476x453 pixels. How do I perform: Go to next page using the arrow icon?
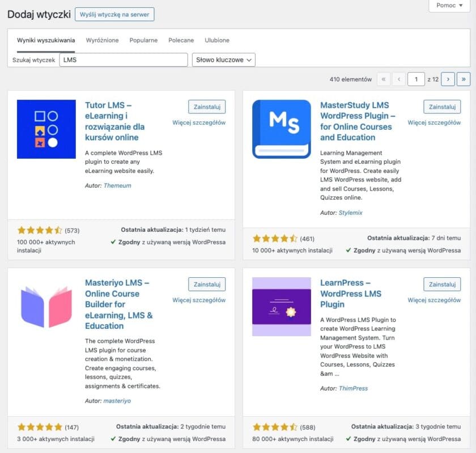pos(448,79)
